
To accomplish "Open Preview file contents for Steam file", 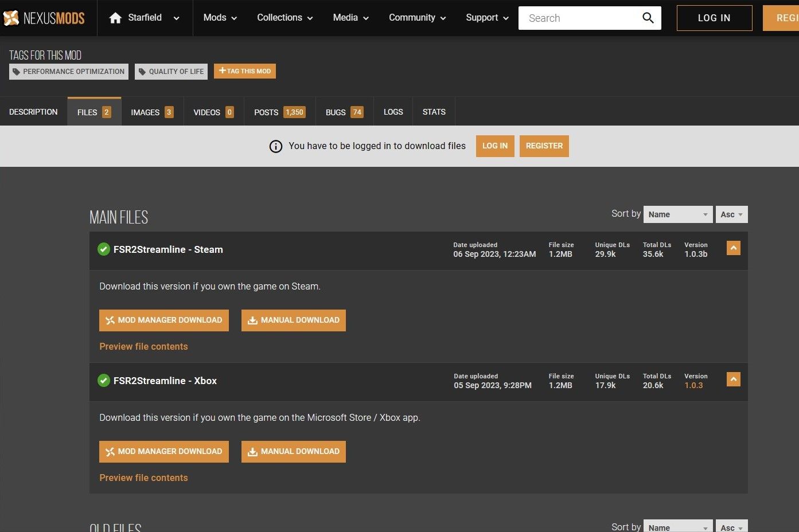I will (x=143, y=346).
